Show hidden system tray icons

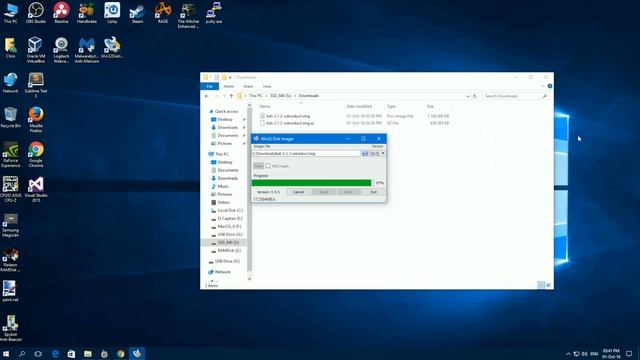point(568,353)
